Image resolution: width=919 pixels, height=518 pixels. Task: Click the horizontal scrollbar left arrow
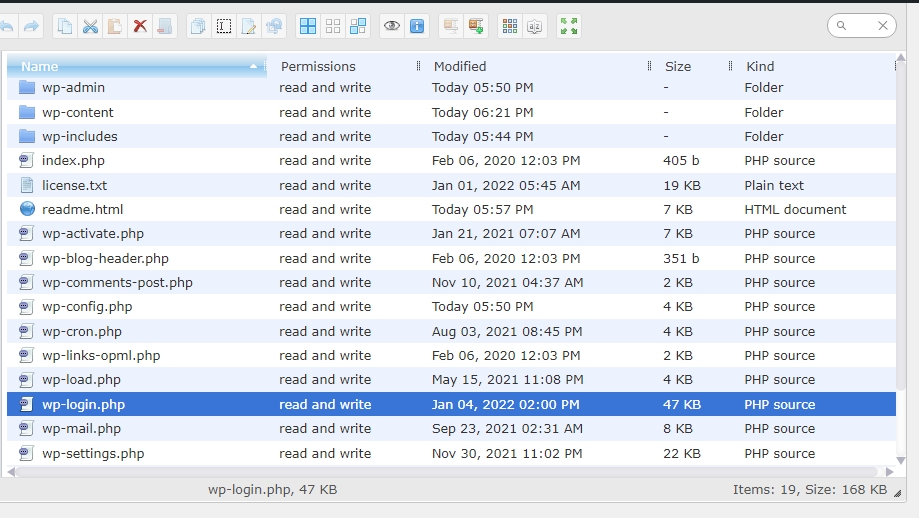[11, 472]
